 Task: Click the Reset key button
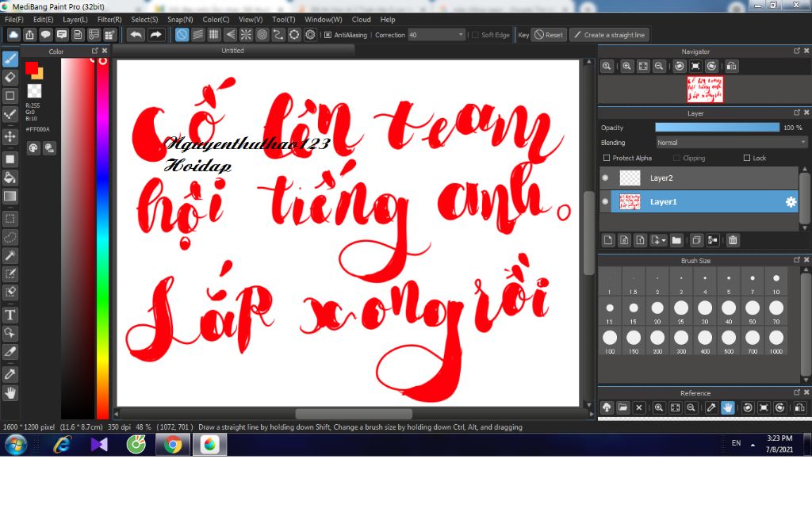[x=549, y=35]
